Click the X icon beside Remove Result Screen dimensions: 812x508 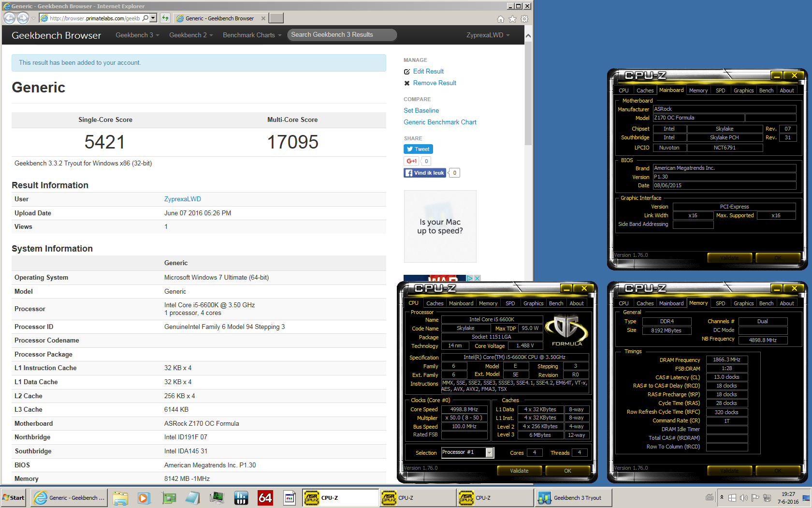407,83
